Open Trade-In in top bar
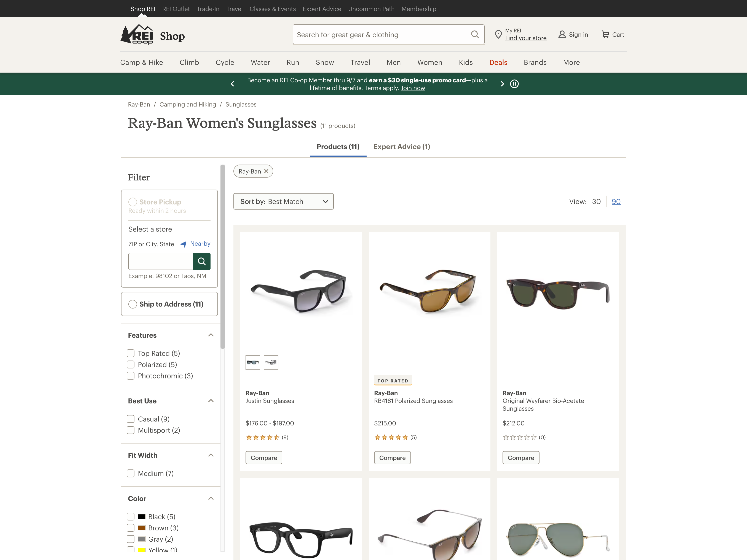The width and height of the screenshot is (747, 560). (208, 9)
